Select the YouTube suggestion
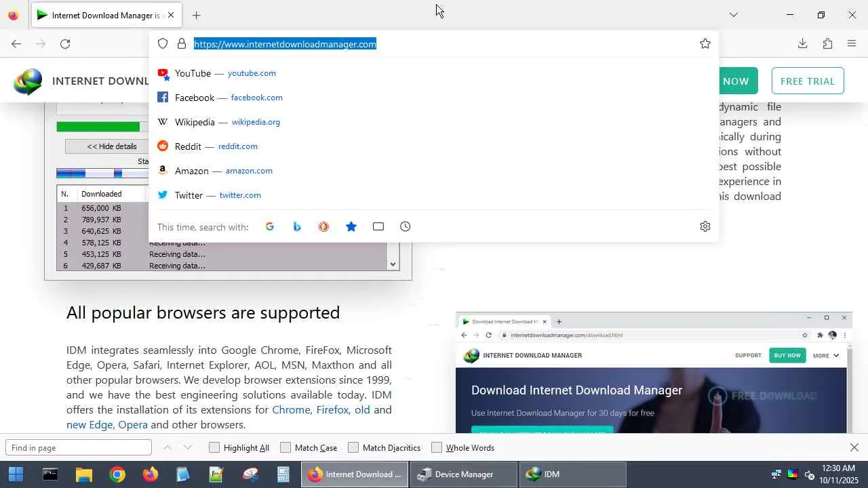868x488 pixels. click(x=433, y=73)
